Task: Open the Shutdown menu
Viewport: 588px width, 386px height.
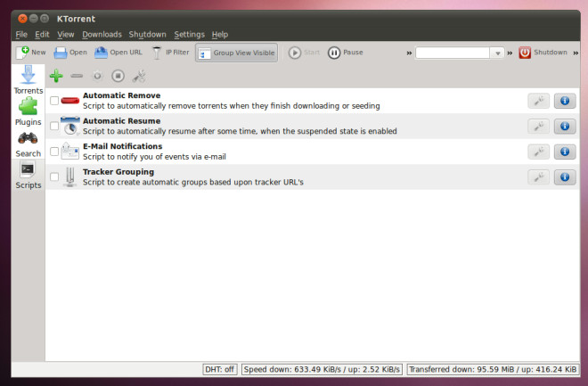Action: pyautogui.click(x=147, y=35)
